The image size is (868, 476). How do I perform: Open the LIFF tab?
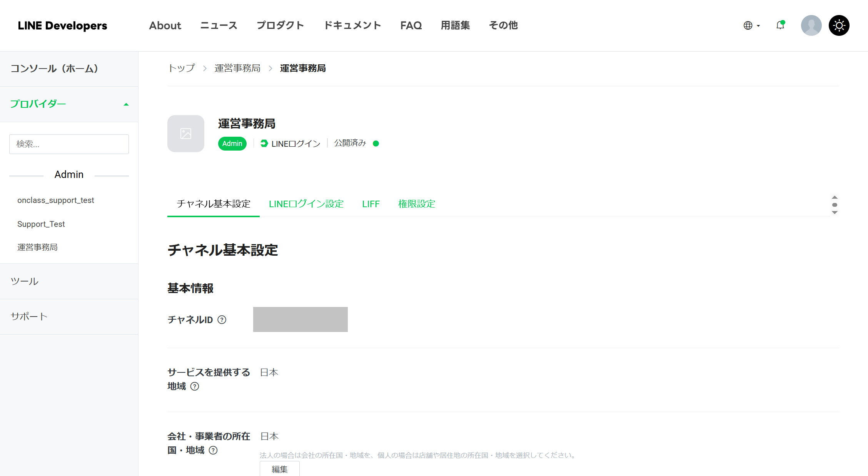pos(371,204)
